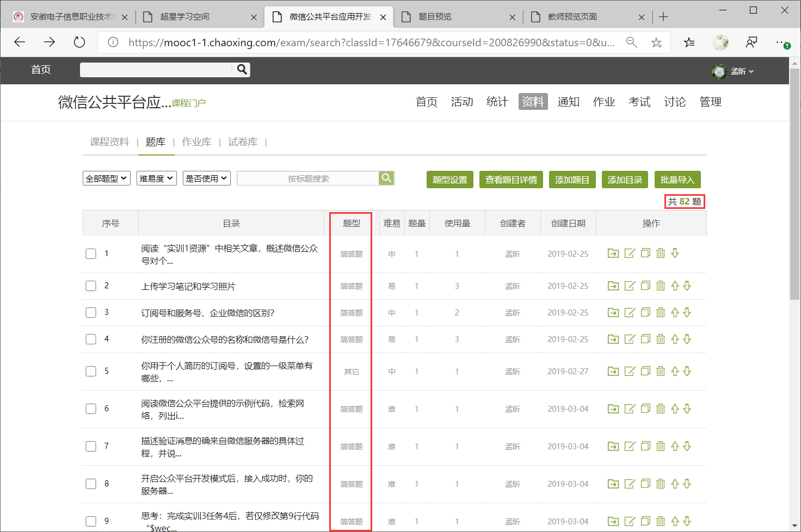The height and width of the screenshot is (532, 801).
Task: Tick the checkbox for question 7
Action: (x=91, y=446)
